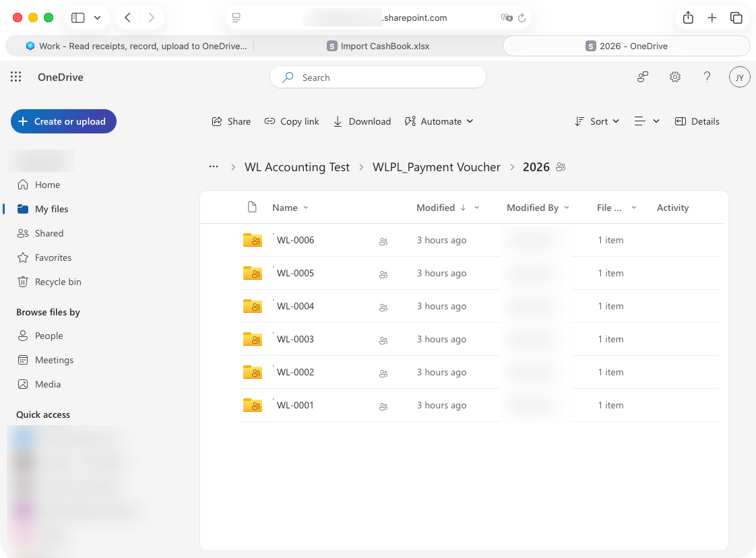This screenshot has width=756, height=558.
Task: Click the JY account avatar
Action: [739, 77]
